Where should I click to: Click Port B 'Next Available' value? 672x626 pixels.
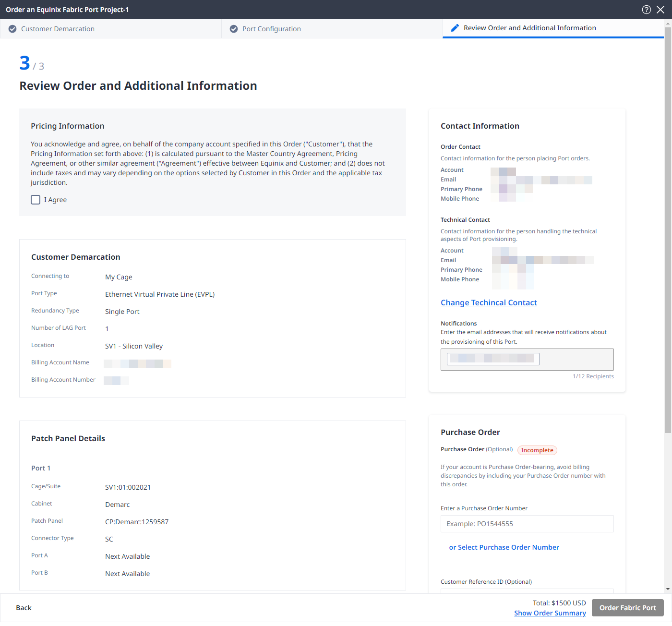point(128,574)
